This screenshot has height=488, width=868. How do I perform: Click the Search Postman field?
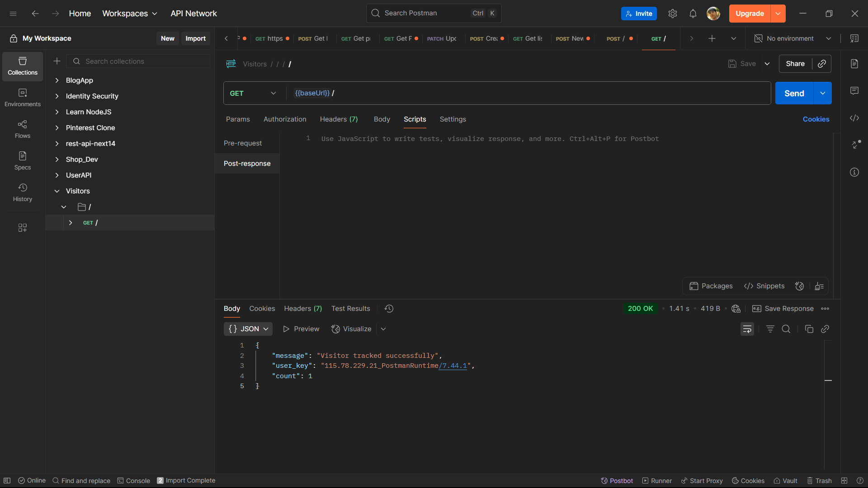pos(434,13)
